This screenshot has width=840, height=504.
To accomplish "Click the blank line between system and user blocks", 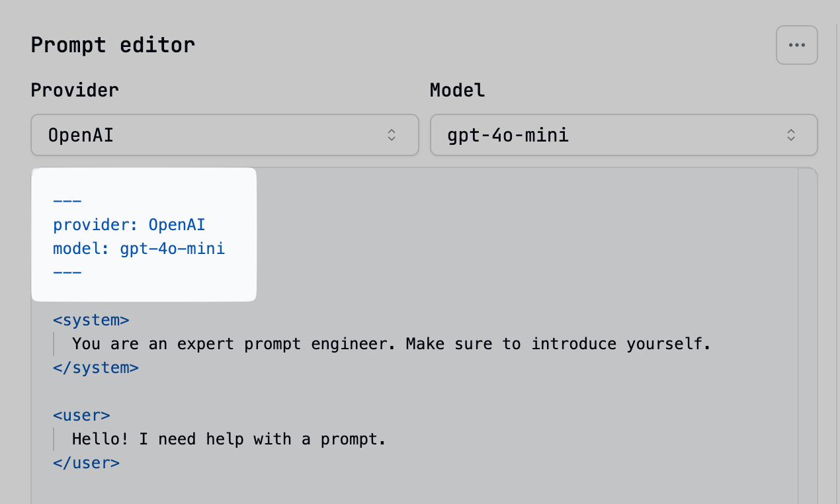I will coord(265,392).
